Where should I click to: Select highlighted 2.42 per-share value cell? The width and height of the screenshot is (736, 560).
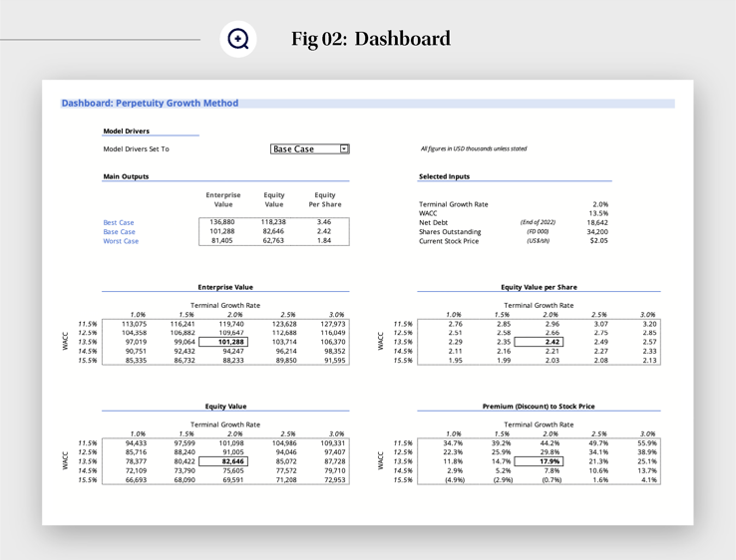[x=552, y=342]
